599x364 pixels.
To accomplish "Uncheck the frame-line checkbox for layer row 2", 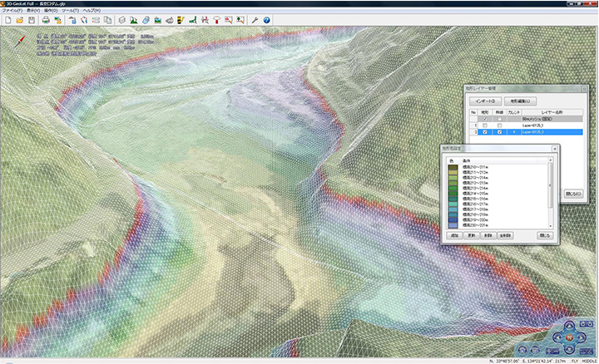I will click(499, 131).
